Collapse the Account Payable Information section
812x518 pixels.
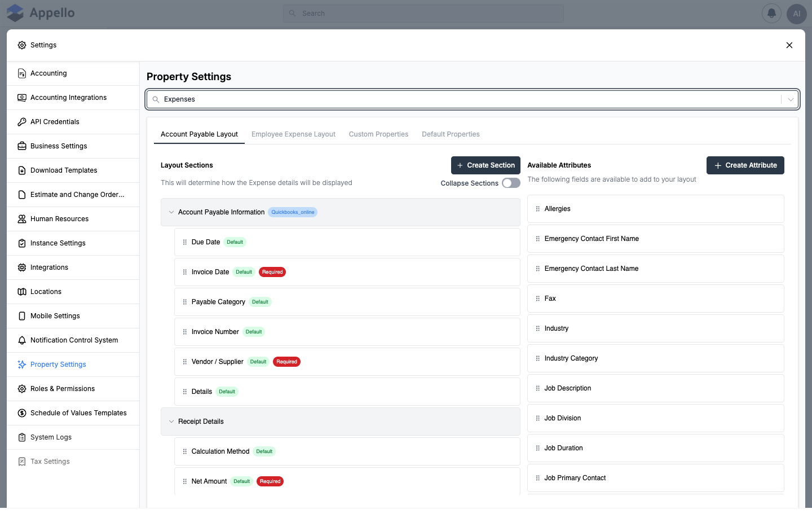[171, 212]
